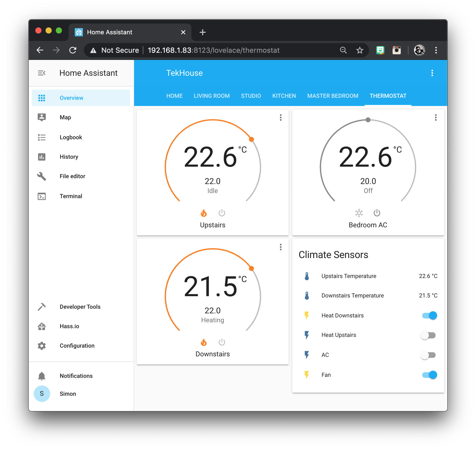Image resolution: width=476 pixels, height=449 pixels.
Task: Click the browser address bar URL
Action: click(214, 50)
